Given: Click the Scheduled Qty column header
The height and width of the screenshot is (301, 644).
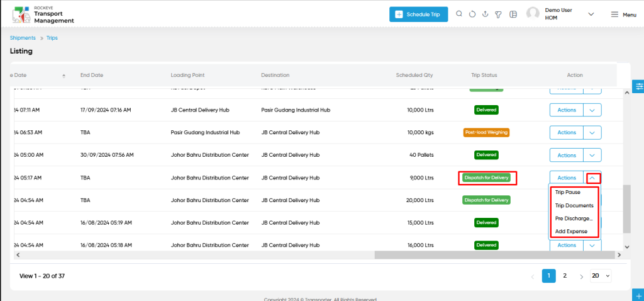Looking at the screenshot, I should coord(414,76).
